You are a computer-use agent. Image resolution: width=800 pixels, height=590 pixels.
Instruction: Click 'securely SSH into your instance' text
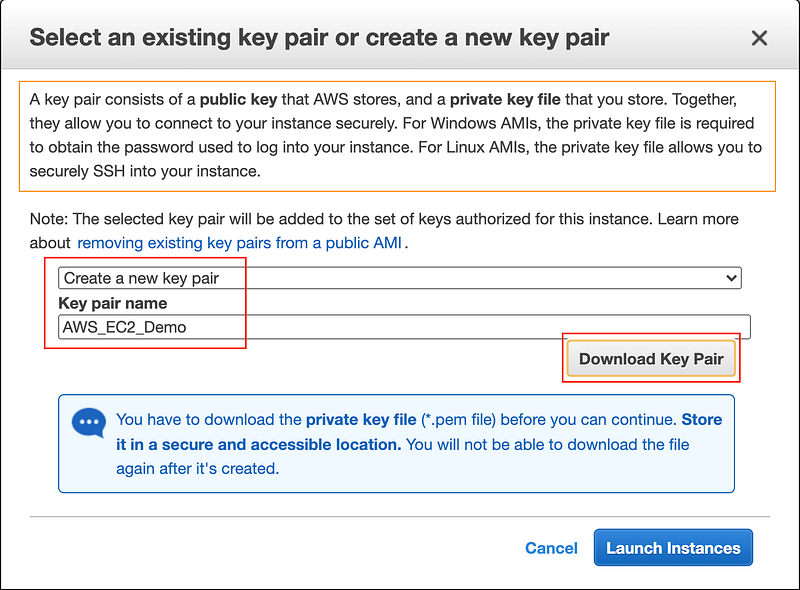(x=145, y=171)
